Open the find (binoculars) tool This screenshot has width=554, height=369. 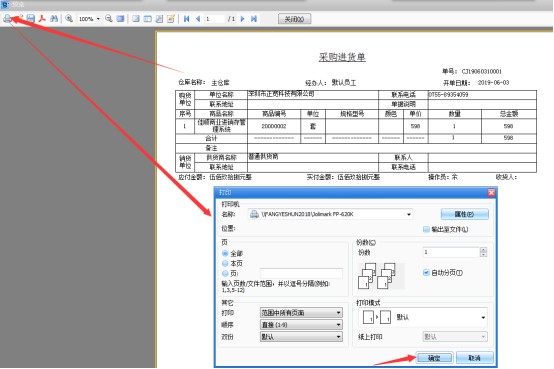pos(54,19)
